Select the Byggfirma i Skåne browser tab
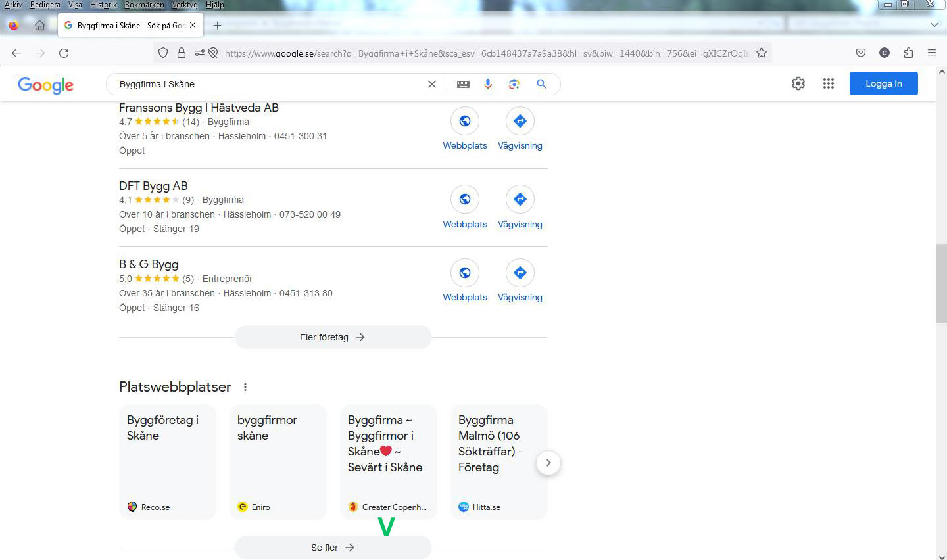Viewport: 947px width, 560px height. point(130,26)
